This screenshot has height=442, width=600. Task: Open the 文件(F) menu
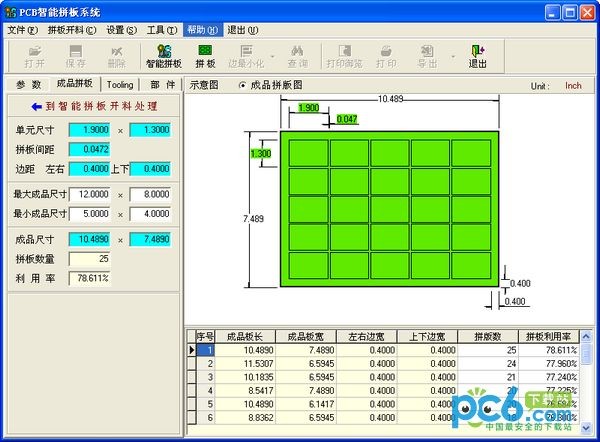(x=23, y=30)
